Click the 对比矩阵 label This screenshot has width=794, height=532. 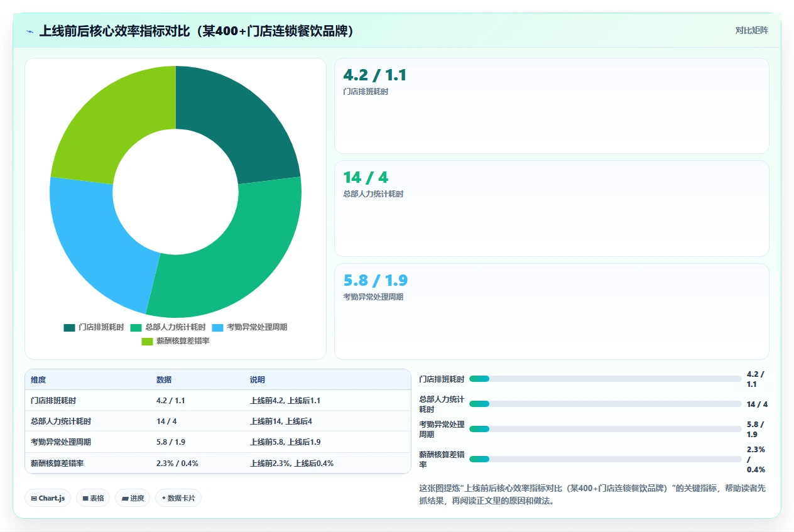pyautogui.click(x=751, y=30)
